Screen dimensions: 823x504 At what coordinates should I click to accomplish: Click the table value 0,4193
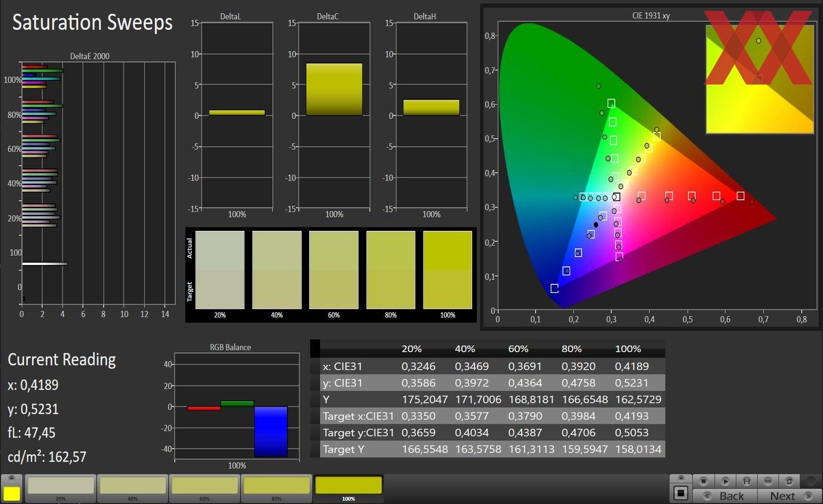(631, 416)
